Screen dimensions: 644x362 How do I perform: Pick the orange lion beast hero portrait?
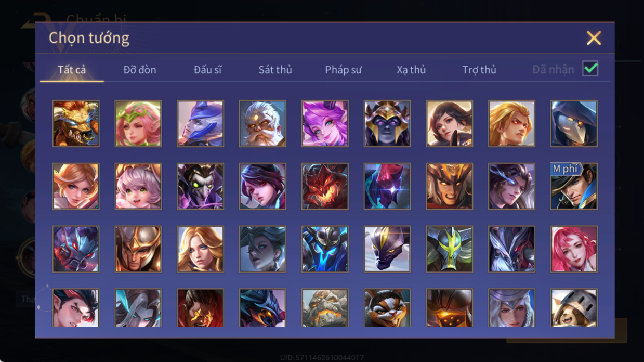click(x=76, y=124)
